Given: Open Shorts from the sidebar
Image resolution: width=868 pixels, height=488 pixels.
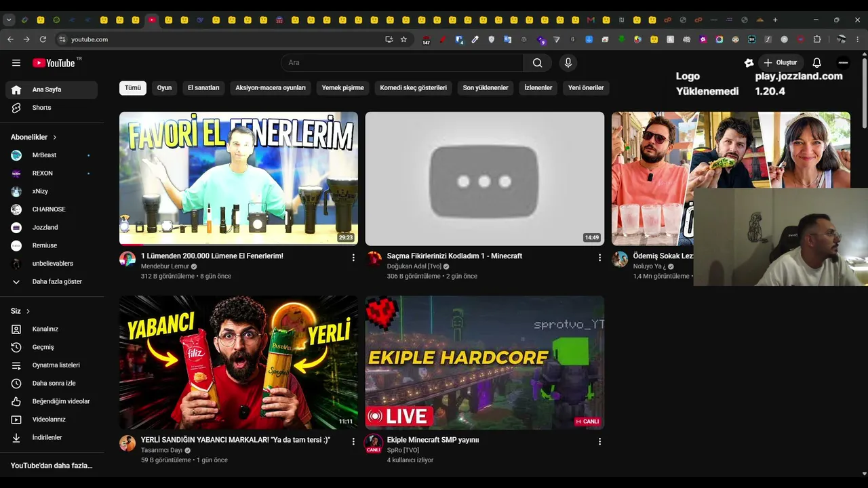Looking at the screenshot, I should (52, 108).
